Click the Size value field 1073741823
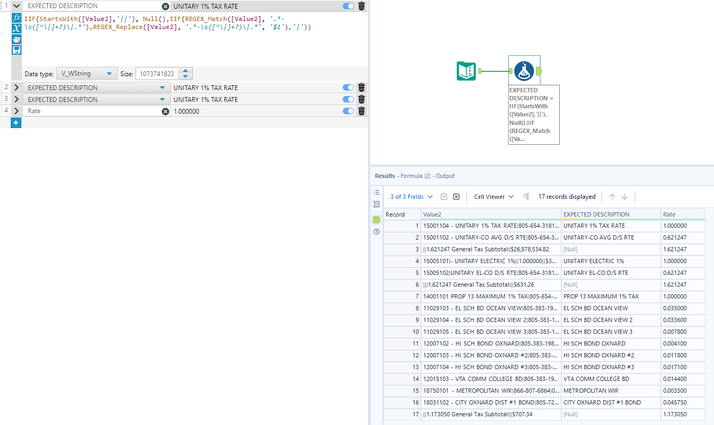The image size is (714, 425). coord(157,73)
